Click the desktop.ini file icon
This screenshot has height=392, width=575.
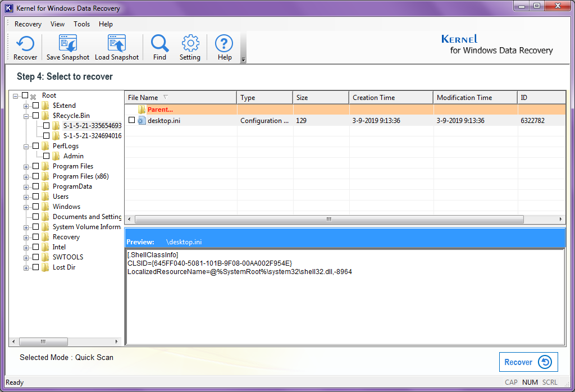click(x=142, y=120)
